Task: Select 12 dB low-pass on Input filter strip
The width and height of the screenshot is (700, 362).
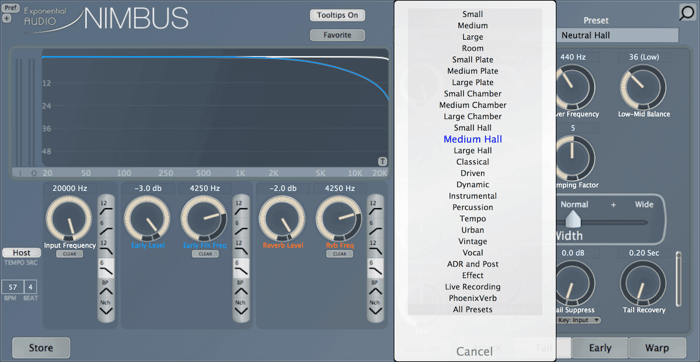Action: pyautogui.click(x=106, y=248)
